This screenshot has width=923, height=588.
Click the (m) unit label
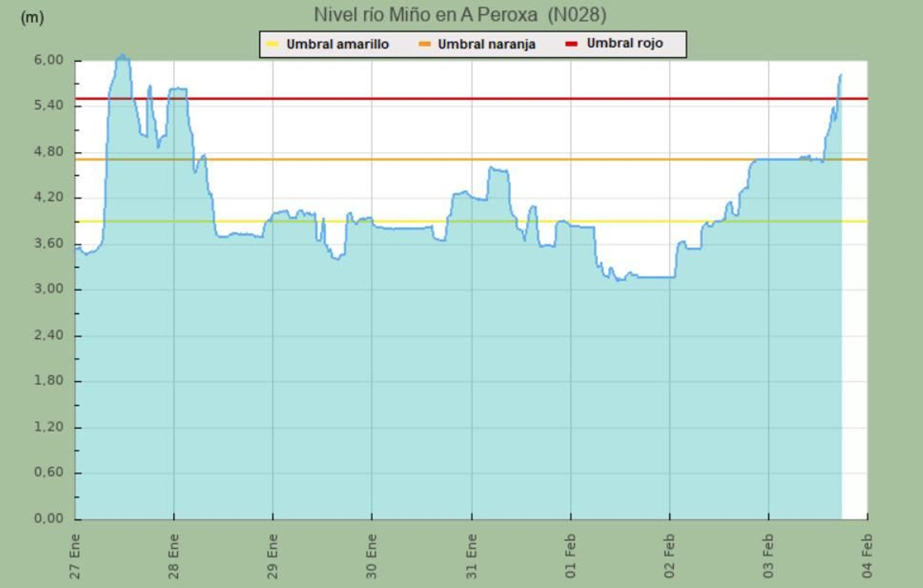pyautogui.click(x=32, y=17)
